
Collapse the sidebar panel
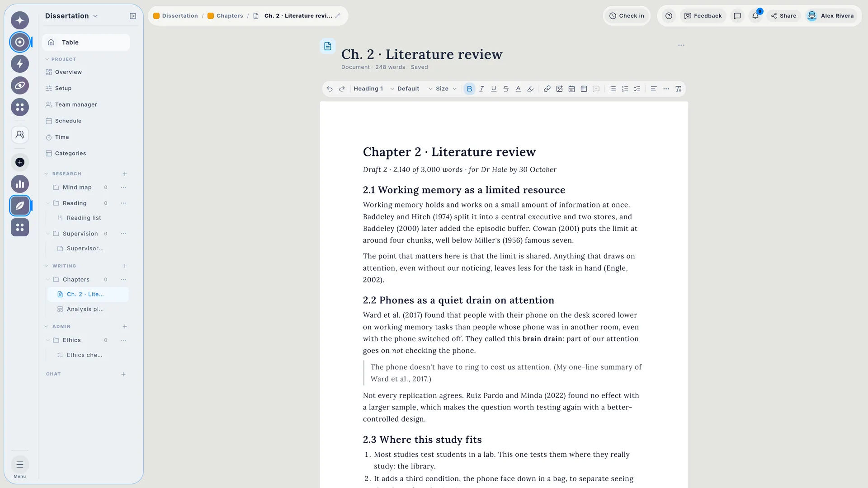[x=133, y=16]
